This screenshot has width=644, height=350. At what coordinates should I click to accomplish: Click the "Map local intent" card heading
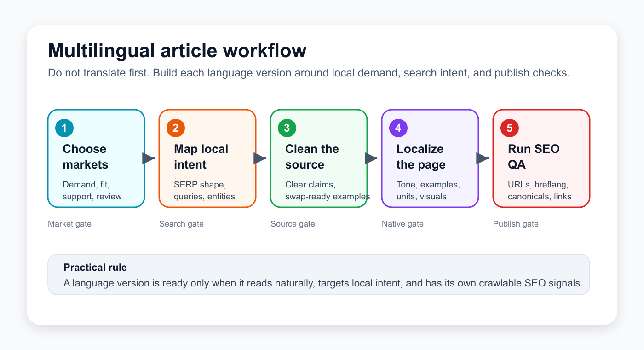coord(201,157)
